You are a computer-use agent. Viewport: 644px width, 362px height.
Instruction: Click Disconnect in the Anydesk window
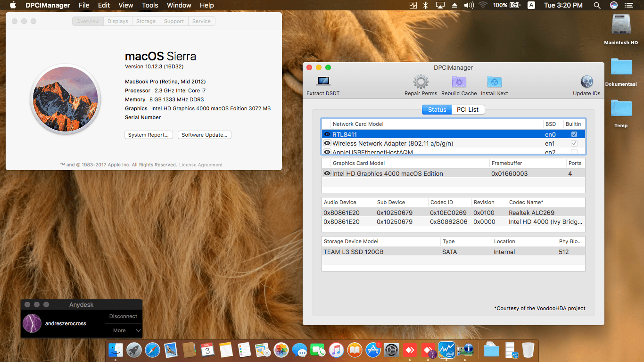(123, 316)
